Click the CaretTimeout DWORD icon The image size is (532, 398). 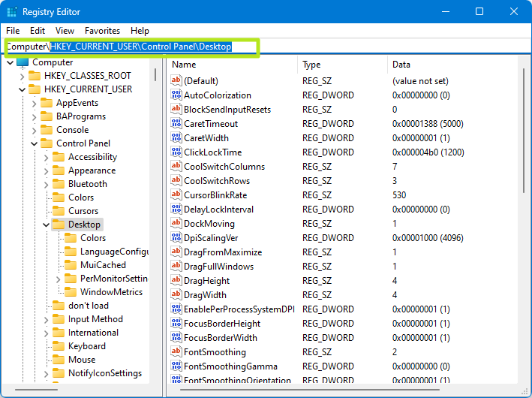176,123
